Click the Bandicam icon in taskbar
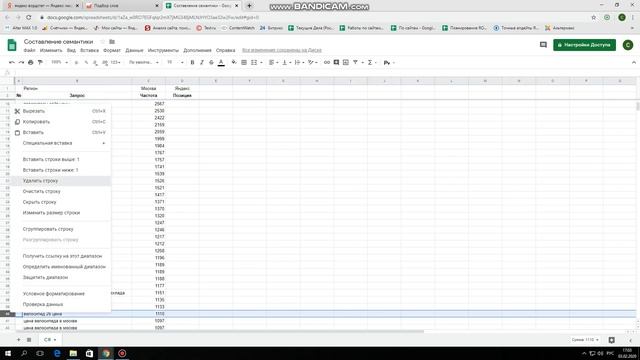 (x=122, y=353)
